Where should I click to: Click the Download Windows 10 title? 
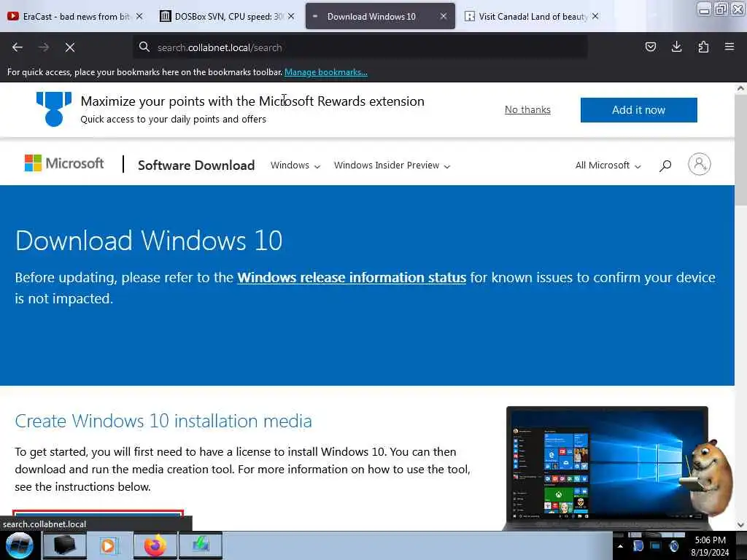149,240
